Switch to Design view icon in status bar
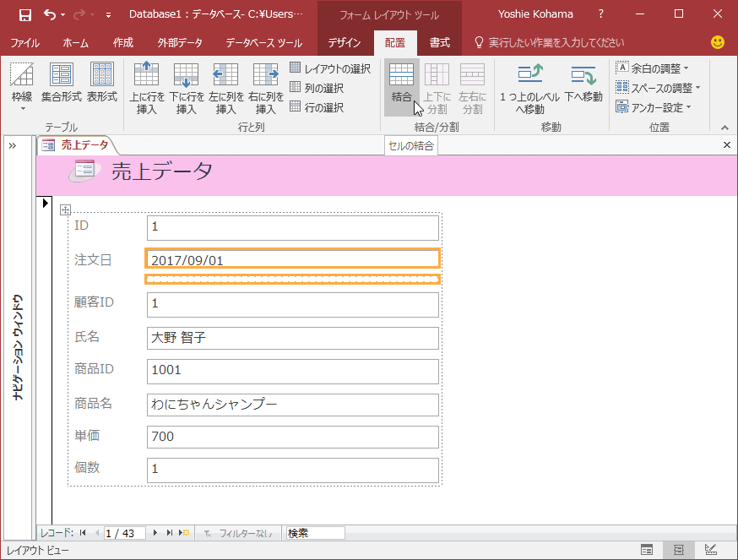Screen dimensions: 738x560 coord(711,550)
